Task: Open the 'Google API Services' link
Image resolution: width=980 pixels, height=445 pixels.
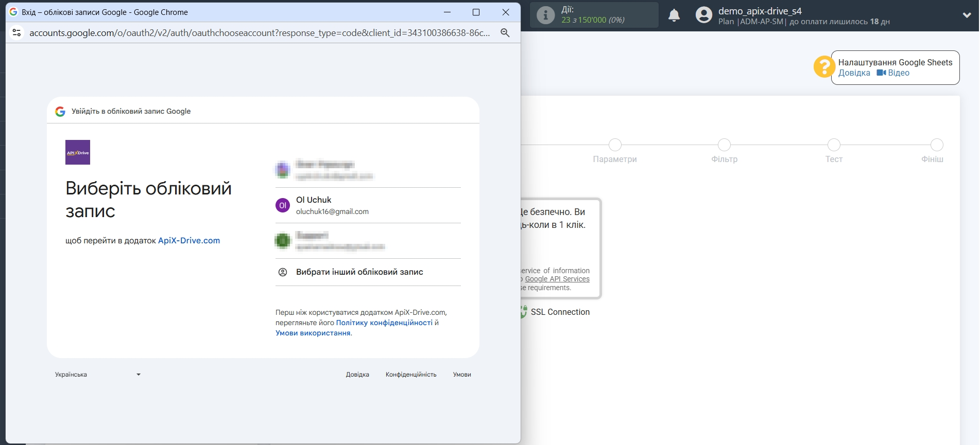Action: click(x=557, y=279)
